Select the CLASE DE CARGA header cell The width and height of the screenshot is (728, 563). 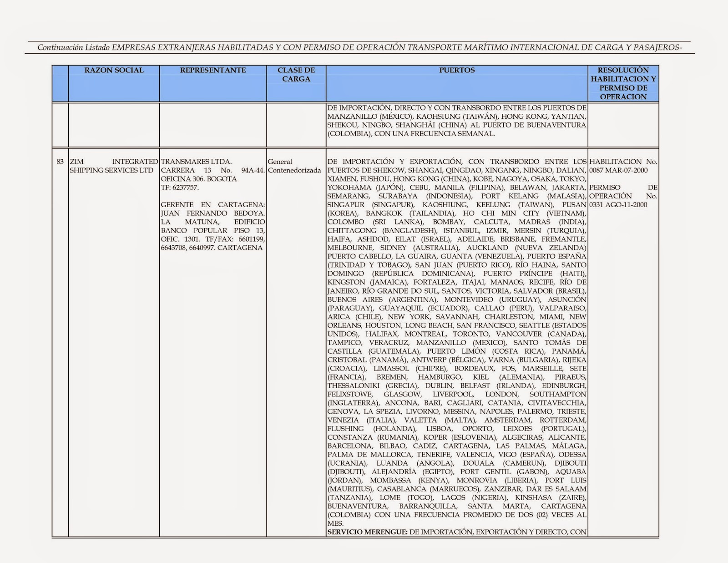click(x=296, y=84)
